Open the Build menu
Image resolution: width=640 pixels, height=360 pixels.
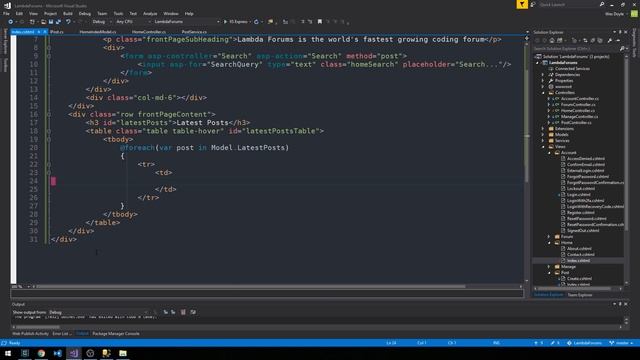68,13
